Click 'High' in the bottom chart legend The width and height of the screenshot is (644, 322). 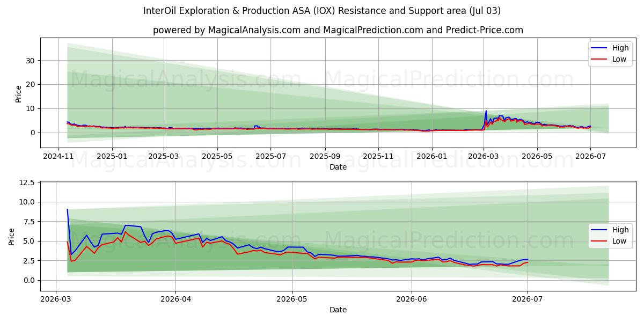point(620,230)
